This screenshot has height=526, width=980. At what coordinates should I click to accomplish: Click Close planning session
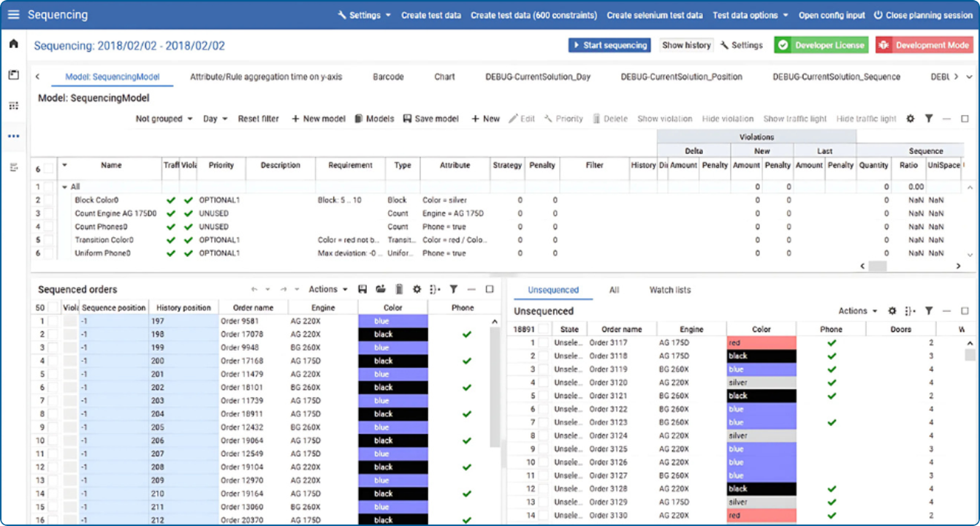923,15
